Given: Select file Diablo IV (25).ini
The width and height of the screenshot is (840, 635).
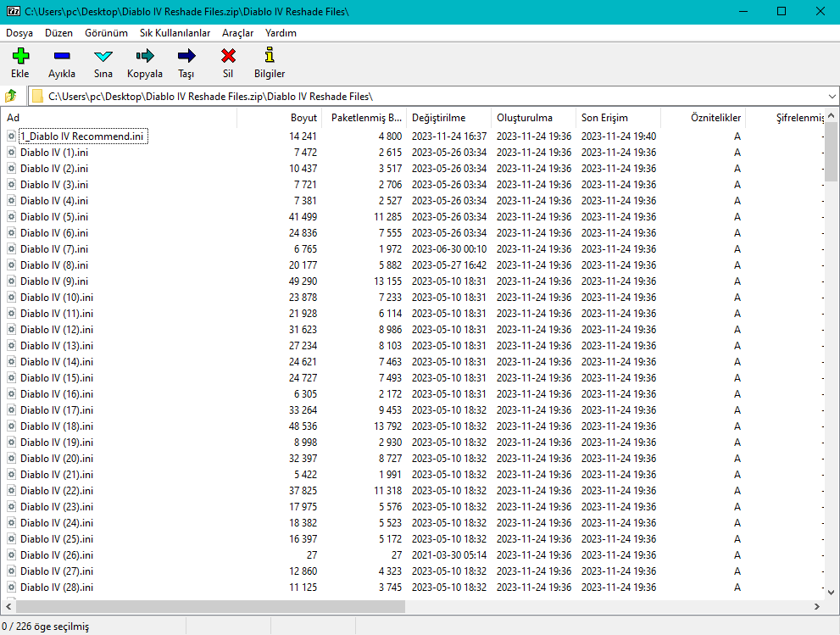Looking at the screenshot, I should pyautogui.click(x=57, y=538).
